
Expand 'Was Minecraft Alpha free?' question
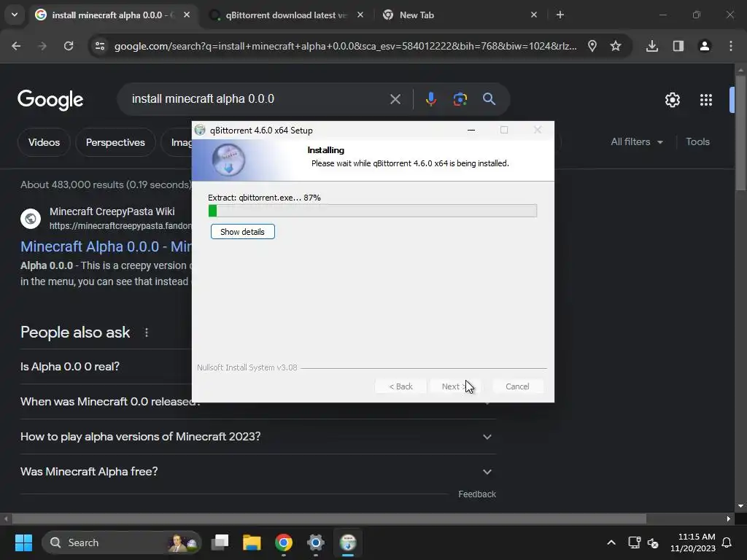[x=258, y=472]
